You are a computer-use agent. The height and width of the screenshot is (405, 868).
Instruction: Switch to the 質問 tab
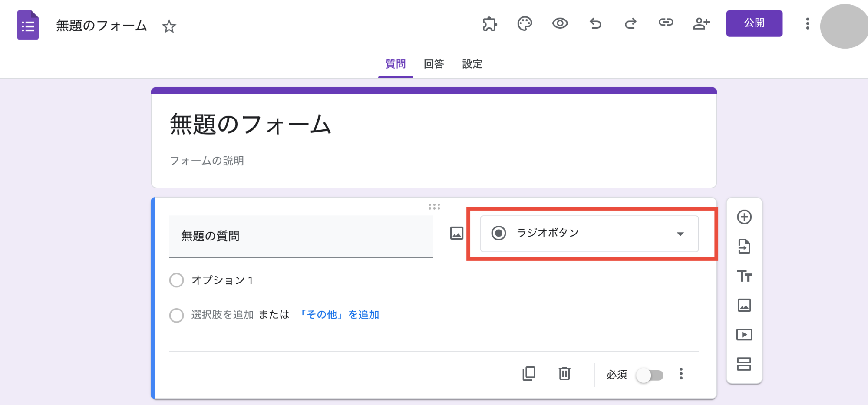pyautogui.click(x=396, y=64)
